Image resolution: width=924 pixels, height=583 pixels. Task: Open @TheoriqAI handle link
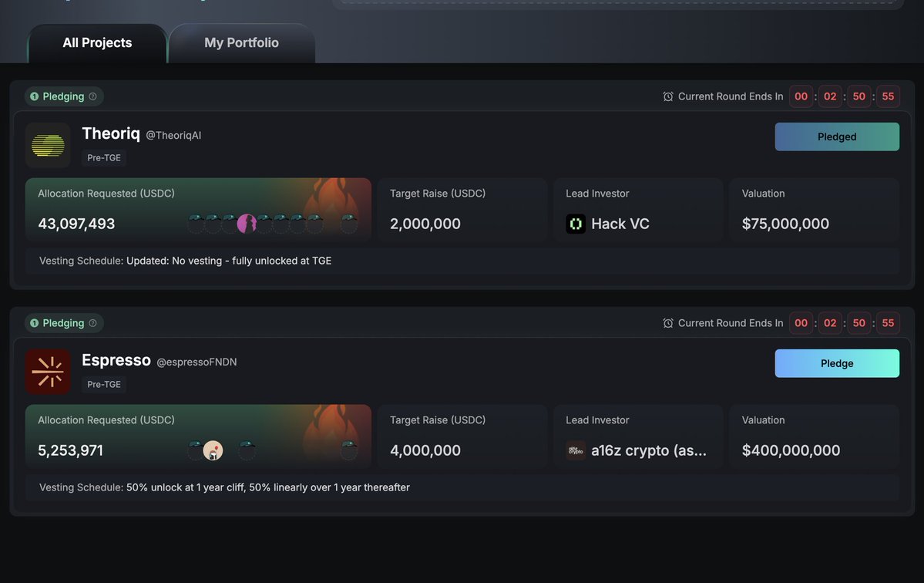(173, 135)
